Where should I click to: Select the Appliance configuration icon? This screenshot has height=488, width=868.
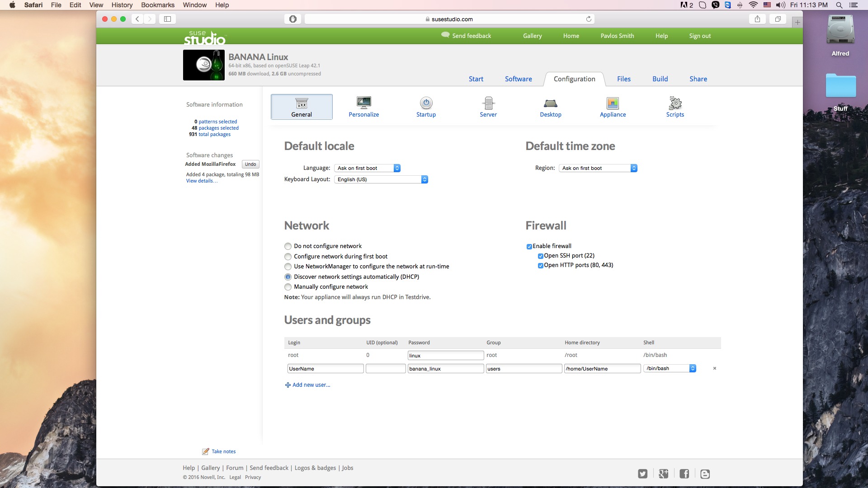(x=613, y=107)
